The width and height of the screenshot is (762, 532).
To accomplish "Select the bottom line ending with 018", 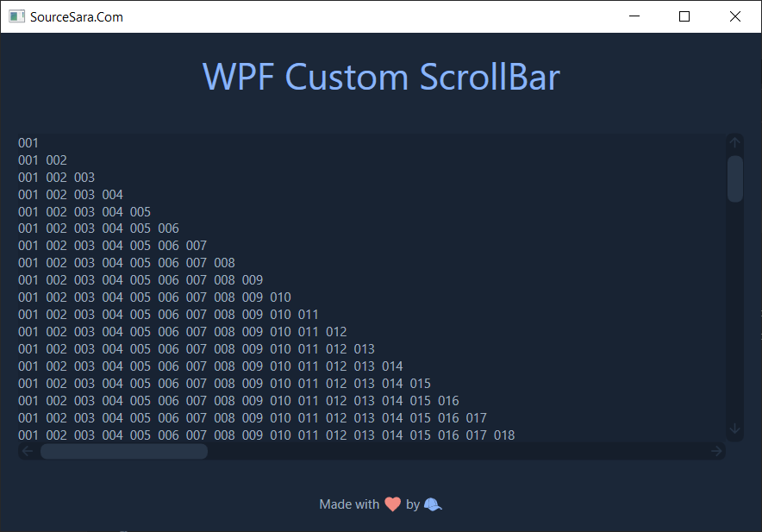I will tap(504, 435).
